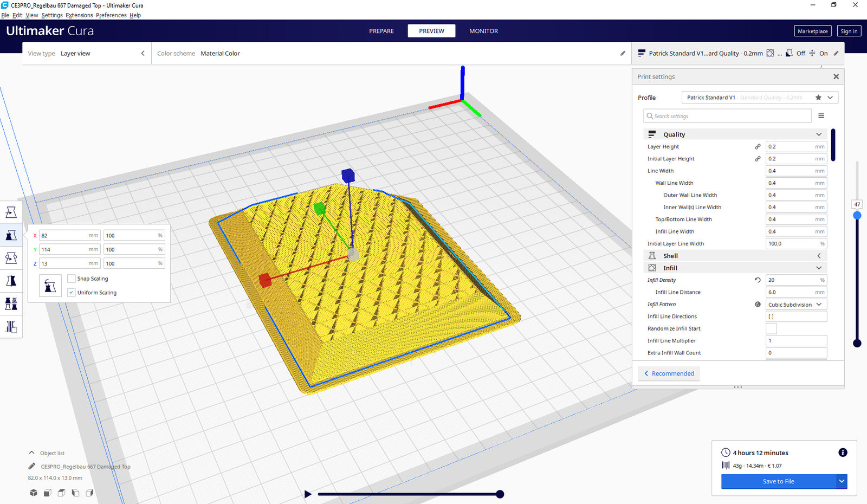Image resolution: width=867 pixels, height=504 pixels.
Task: Play the layer simulation
Action: coord(308,494)
